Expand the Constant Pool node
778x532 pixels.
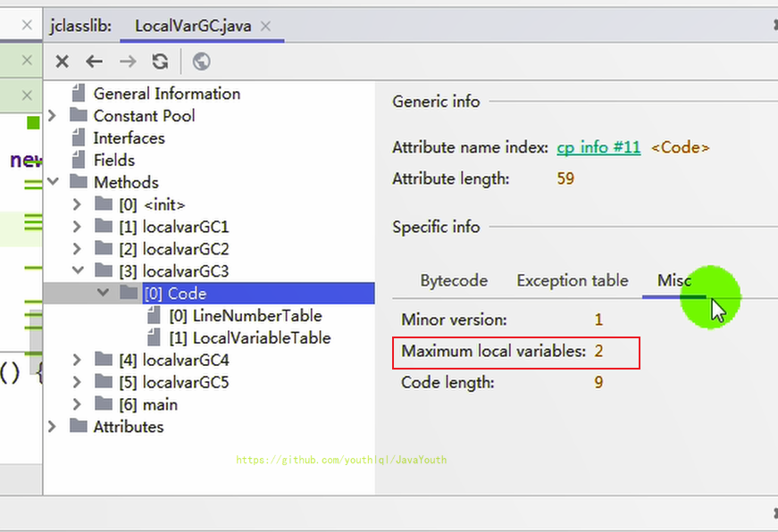(52, 116)
